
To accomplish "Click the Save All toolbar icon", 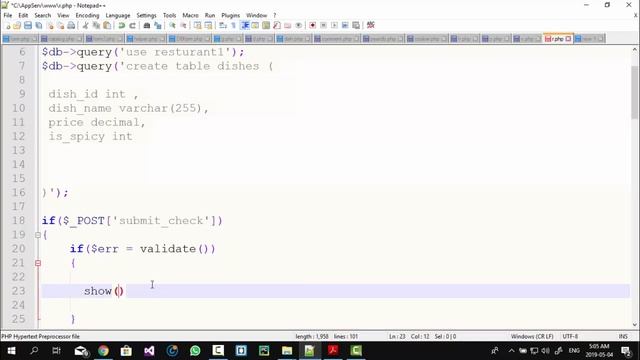I will (39, 26).
